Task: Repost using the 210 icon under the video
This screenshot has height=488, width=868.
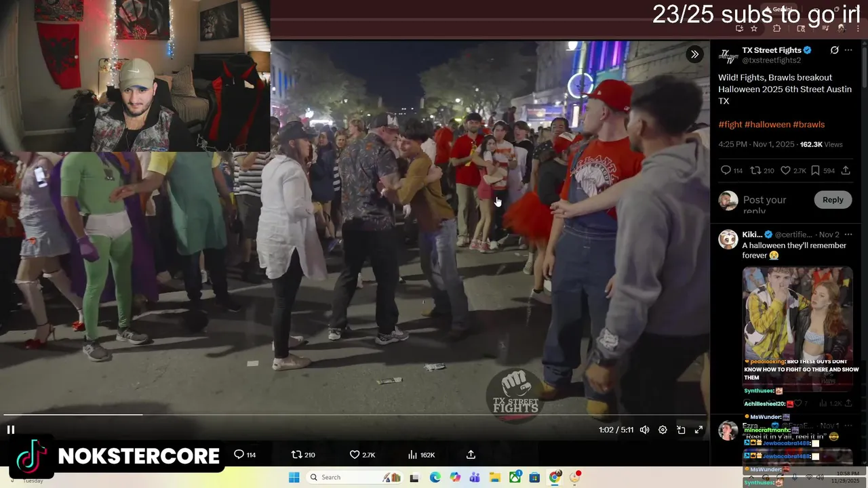Action: tap(303, 455)
